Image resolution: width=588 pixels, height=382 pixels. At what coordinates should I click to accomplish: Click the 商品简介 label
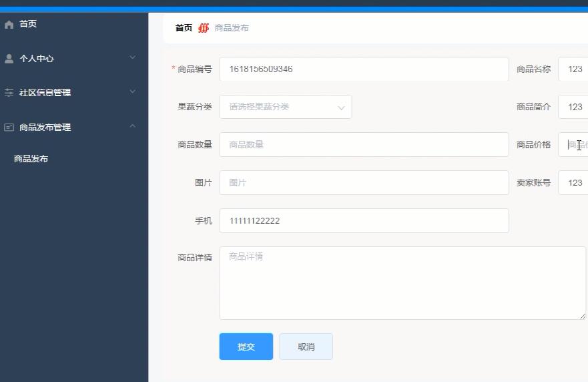click(x=534, y=107)
